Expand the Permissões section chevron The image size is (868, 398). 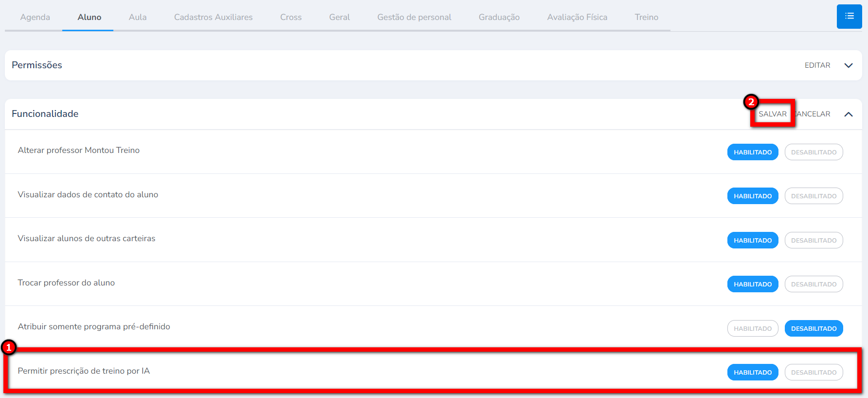pos(848,65)
